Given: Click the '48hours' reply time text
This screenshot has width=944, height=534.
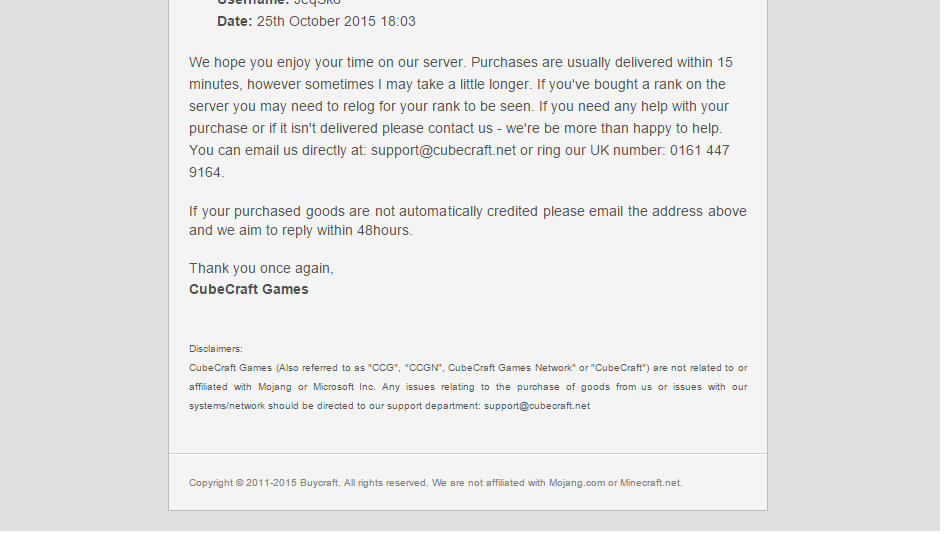Looking at the screenshot, I should (384, 231).
